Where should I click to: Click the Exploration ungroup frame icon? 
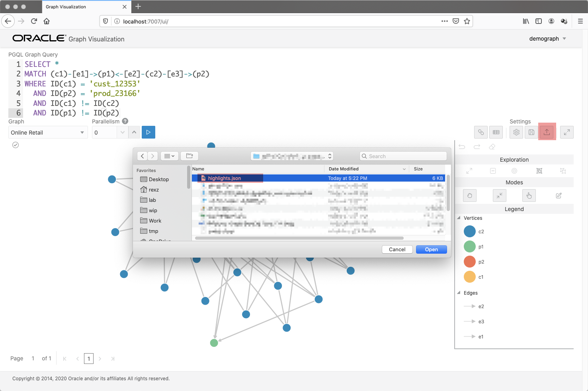click(563, 171)
